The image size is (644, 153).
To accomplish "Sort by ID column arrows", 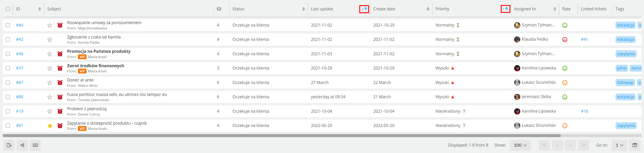I will point(40,9).
